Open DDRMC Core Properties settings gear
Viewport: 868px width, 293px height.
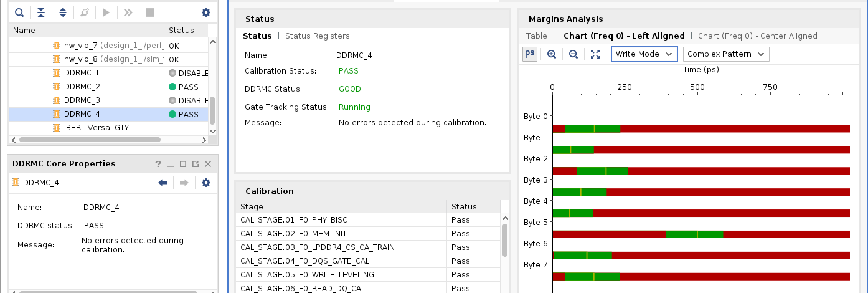(x=206, y=183)
